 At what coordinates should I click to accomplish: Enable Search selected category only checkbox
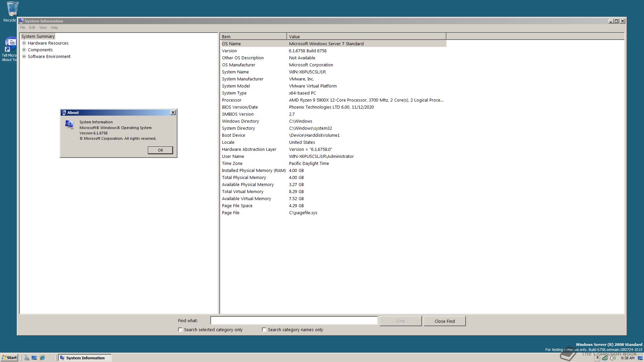(x=180, y=329)
